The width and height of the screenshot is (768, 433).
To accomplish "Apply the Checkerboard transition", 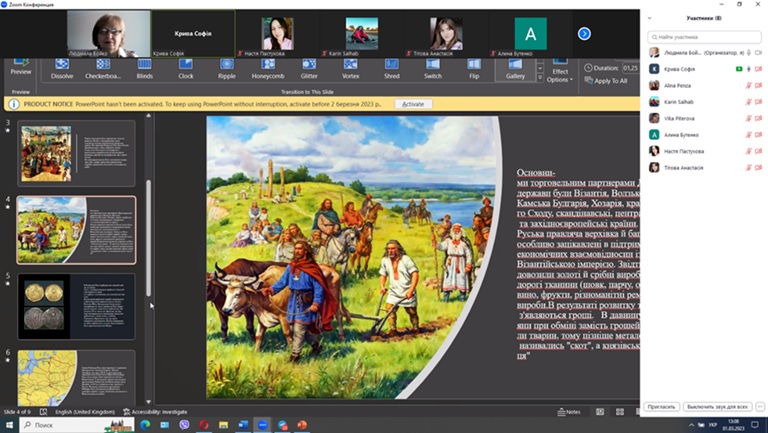I will point(103,69).
